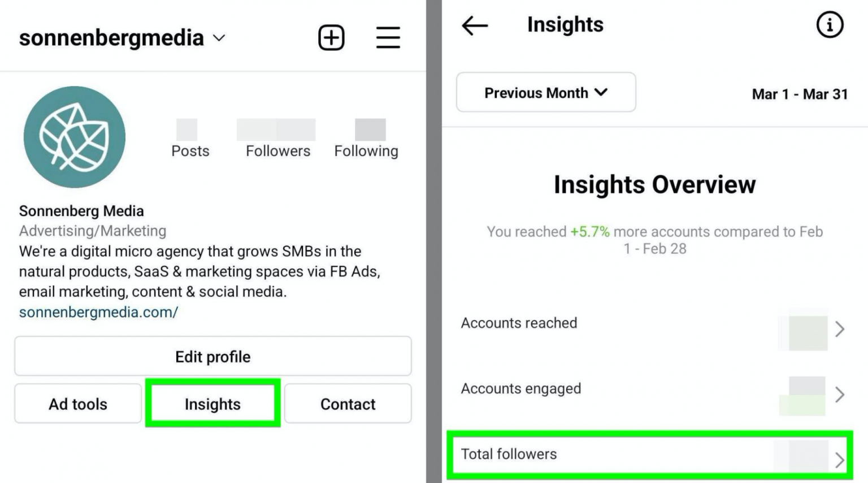Tap the Sonnenberg Media profile picture
The width and height of the screenshot is (868, 483).
coord(74,137)
